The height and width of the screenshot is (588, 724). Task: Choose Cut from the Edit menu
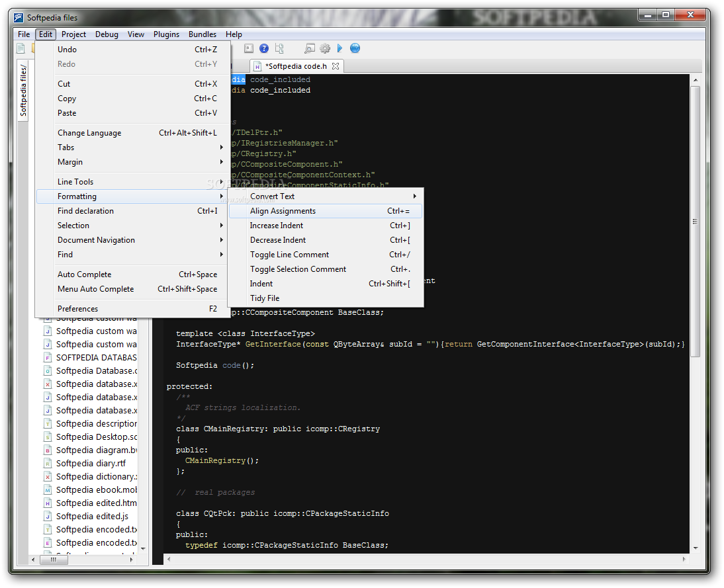[x=133, y=84]
